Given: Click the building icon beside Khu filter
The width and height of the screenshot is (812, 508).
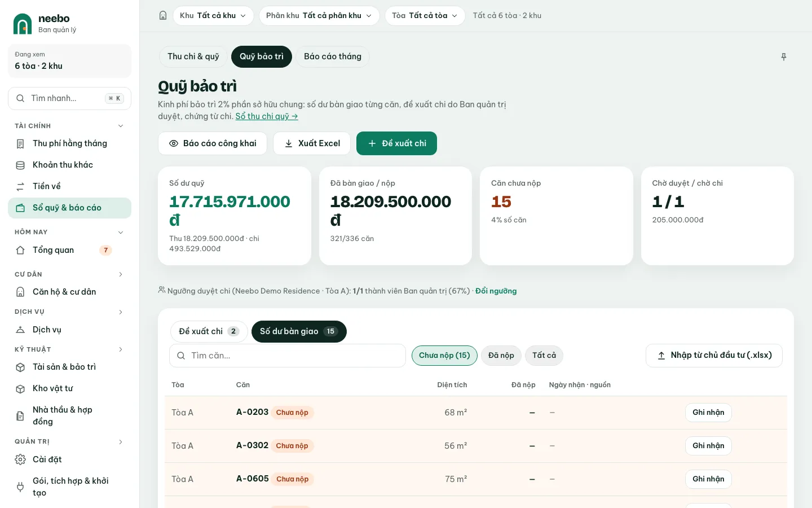Looking at the screenshot, I should tap(163, 16).
